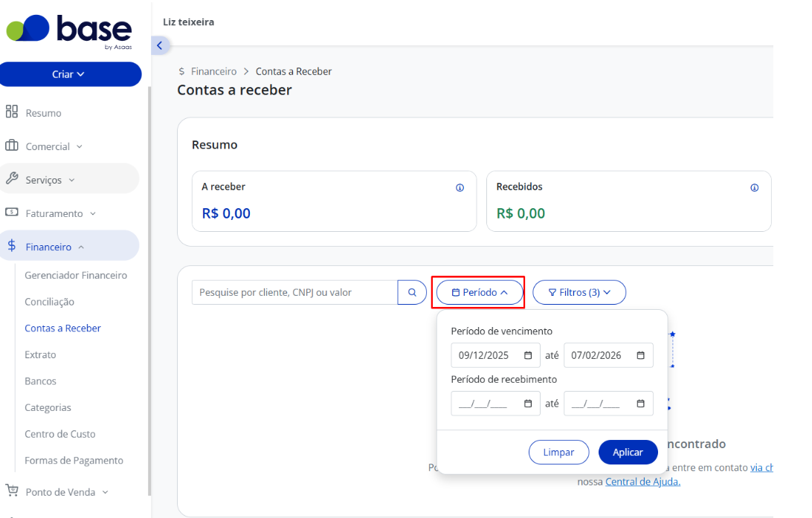Open the Extrato menu item

pos(40,354)
